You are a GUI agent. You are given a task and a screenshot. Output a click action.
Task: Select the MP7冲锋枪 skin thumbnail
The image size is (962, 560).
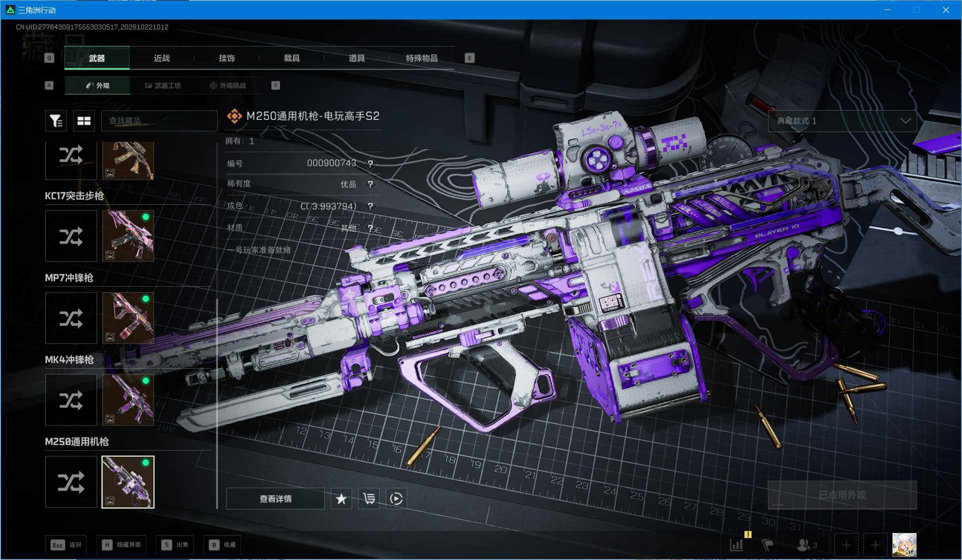pos(128,318)
